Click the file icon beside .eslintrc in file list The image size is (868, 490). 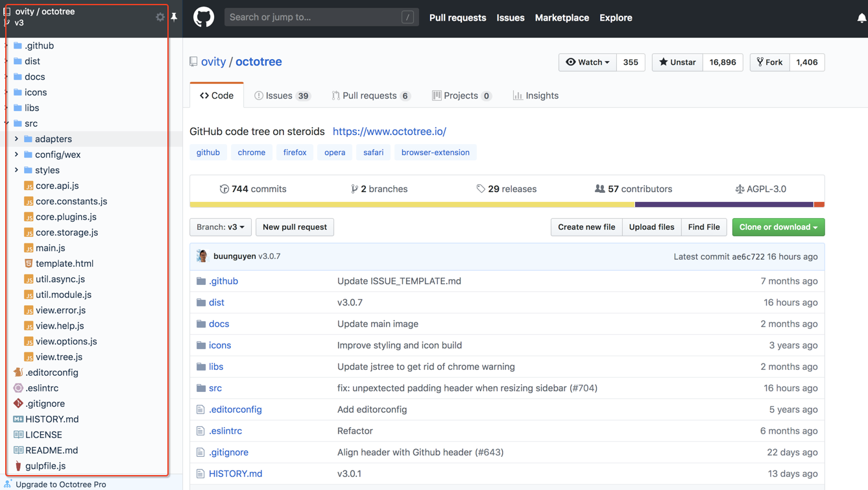point(200,431)
